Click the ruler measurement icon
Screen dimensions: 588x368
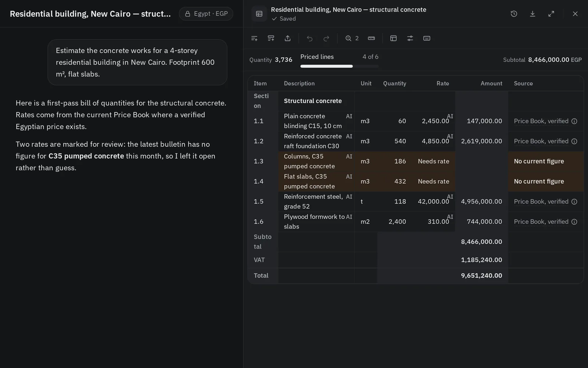(372, 38)
